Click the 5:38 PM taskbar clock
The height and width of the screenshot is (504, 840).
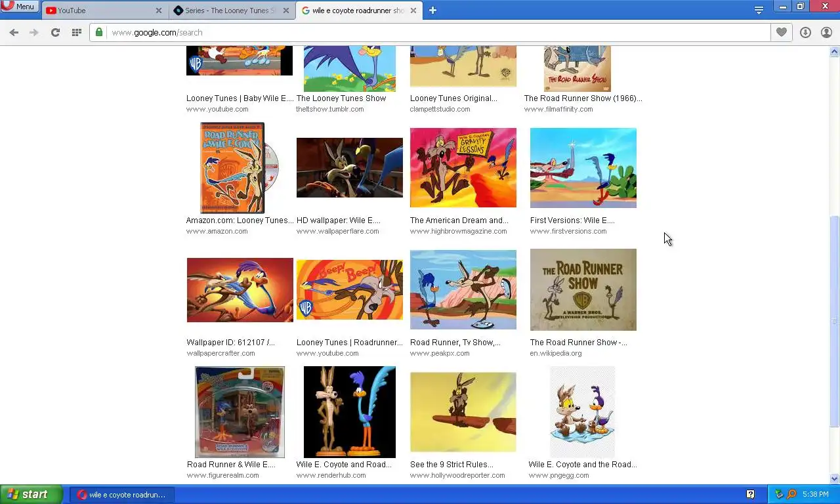click(x=816, y=494)
